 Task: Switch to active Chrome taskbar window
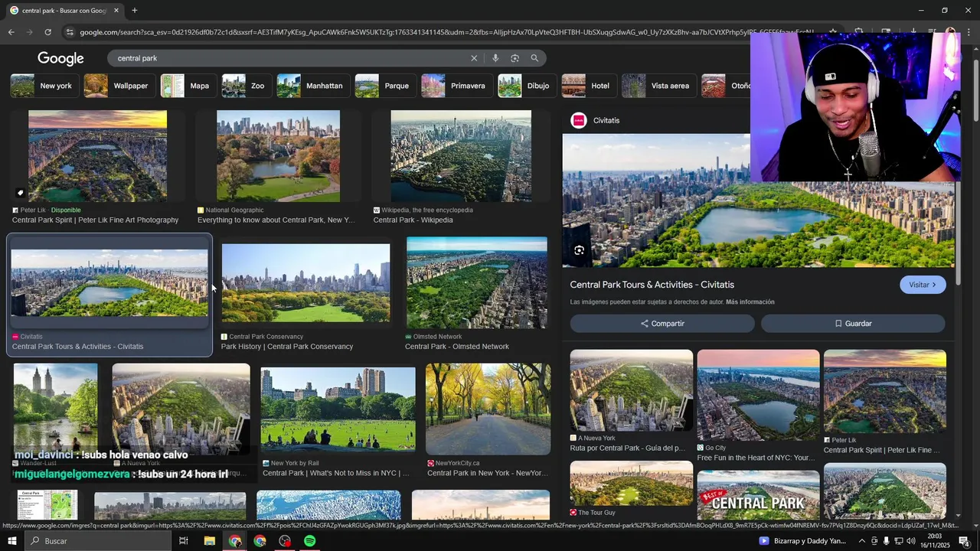pyautogui.click(x=235, y=541)
